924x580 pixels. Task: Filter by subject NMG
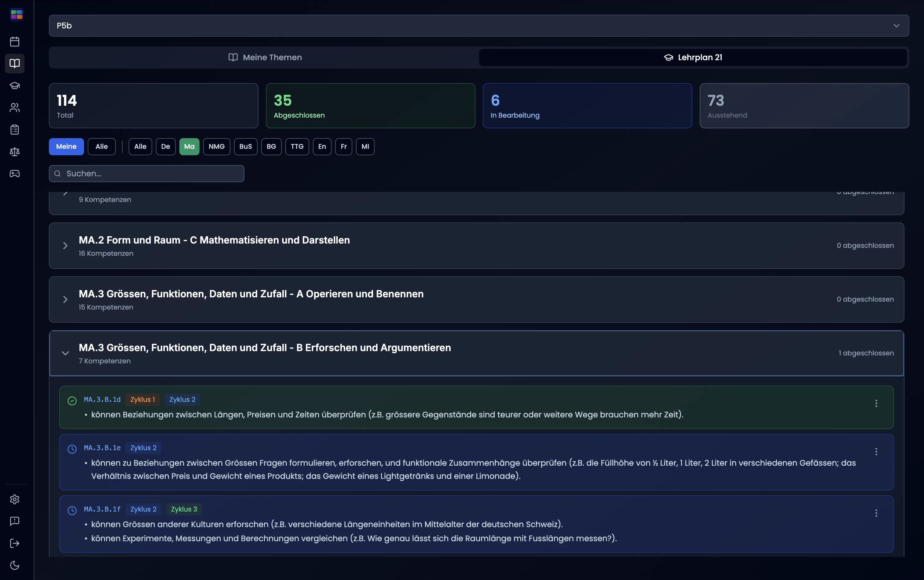pyautogui.click(x=217, y=147)
